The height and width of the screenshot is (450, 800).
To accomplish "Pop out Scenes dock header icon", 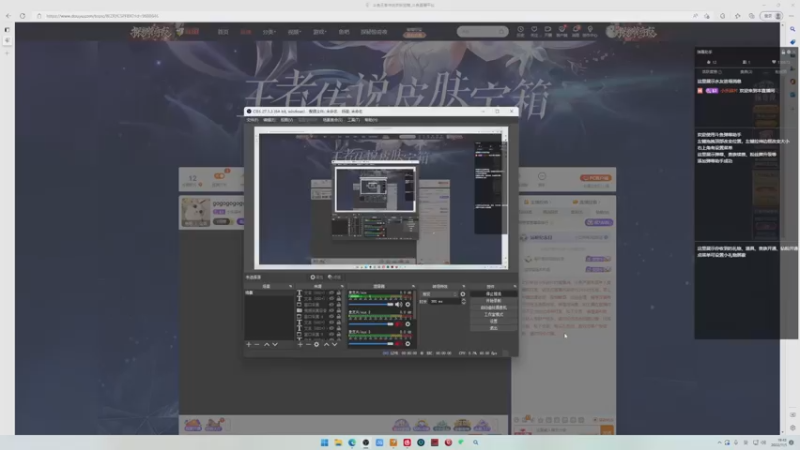I will click(290, 286).
